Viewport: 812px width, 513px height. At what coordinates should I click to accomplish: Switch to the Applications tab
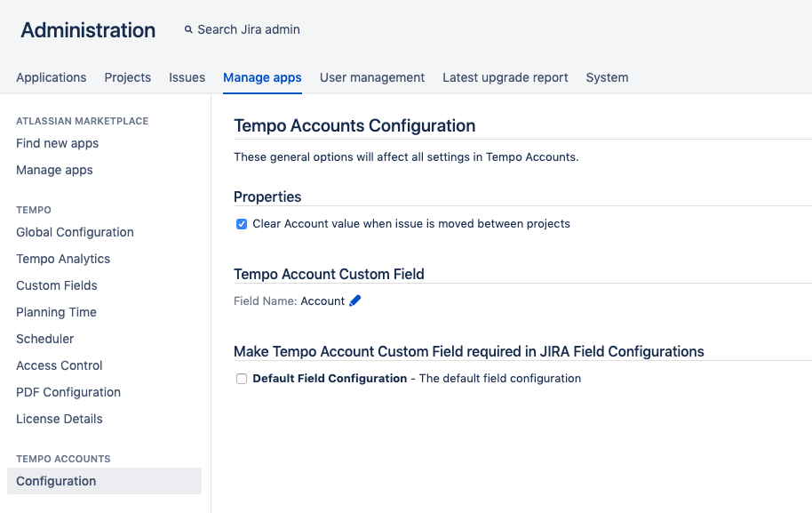coord(52,77)
